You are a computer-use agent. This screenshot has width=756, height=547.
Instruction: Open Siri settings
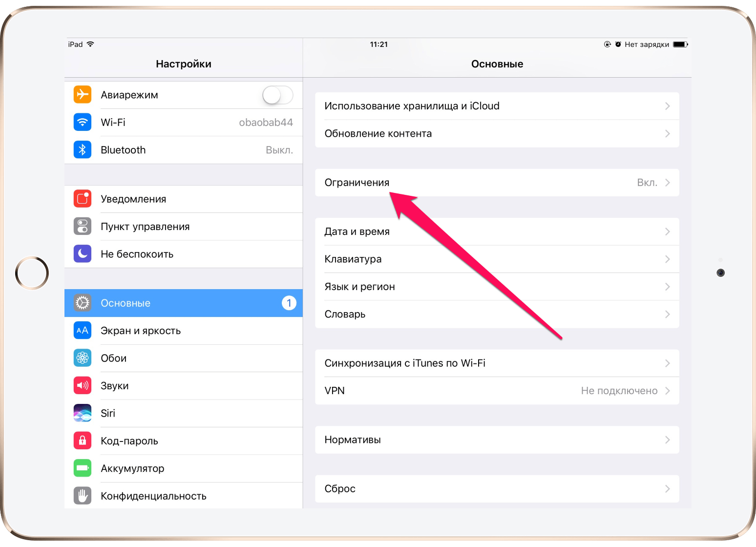[x=184, y=413]
